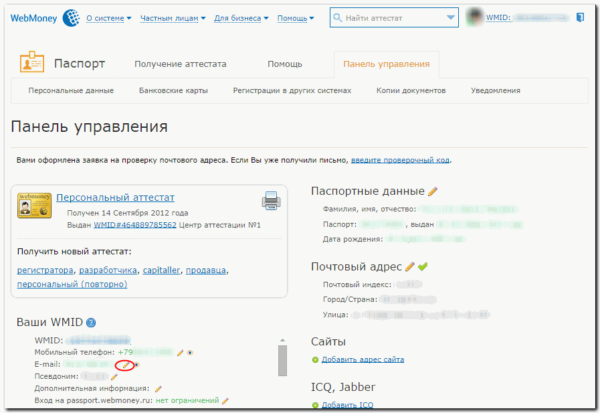600x413 pixels.
Task: Expand the Частным лицам menu
Action: point(173,18)
